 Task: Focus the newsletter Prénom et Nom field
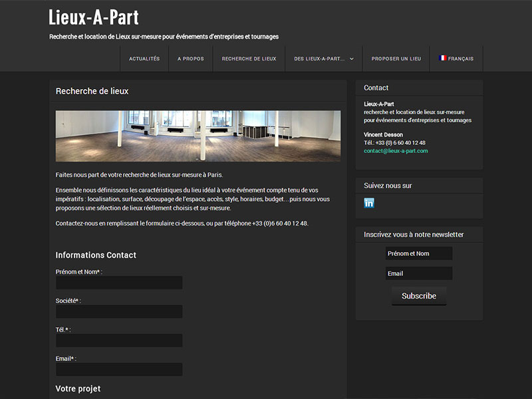[419, 253]
